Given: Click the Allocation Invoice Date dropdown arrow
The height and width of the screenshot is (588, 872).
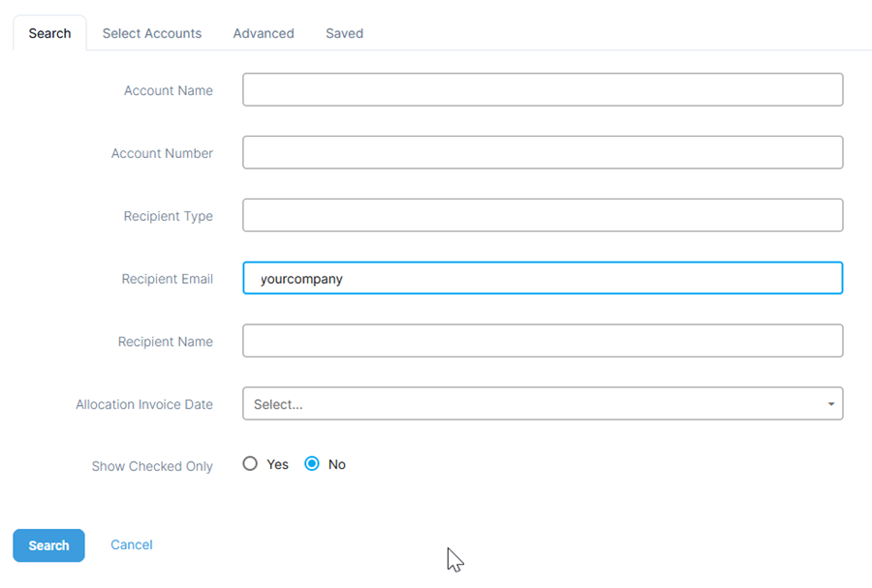Looking at the screenshot, I should pyautogui.click(x=831, y=404).
